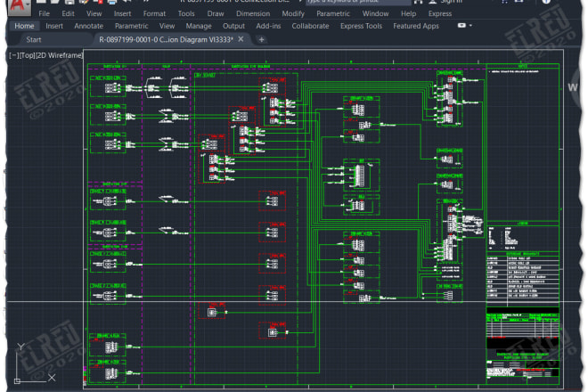
Task: Open the Insert menu in menu bar
Action: [122, 14]
